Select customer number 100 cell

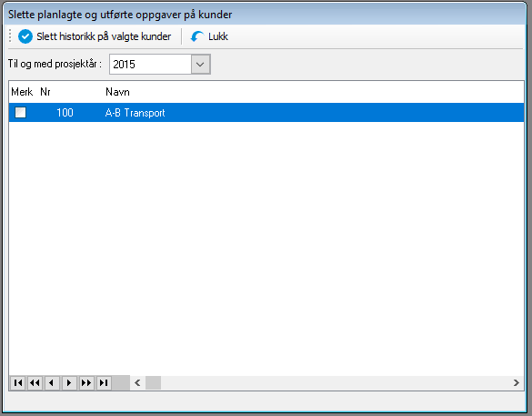(x=65, y=113)
